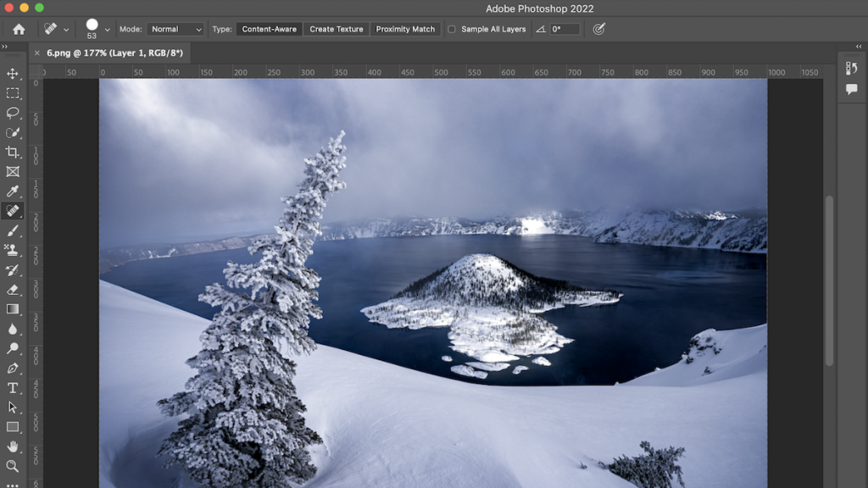Select the Lasso tool
The height and width of the screenshot is (488, 868).
[x=13, y=113]
